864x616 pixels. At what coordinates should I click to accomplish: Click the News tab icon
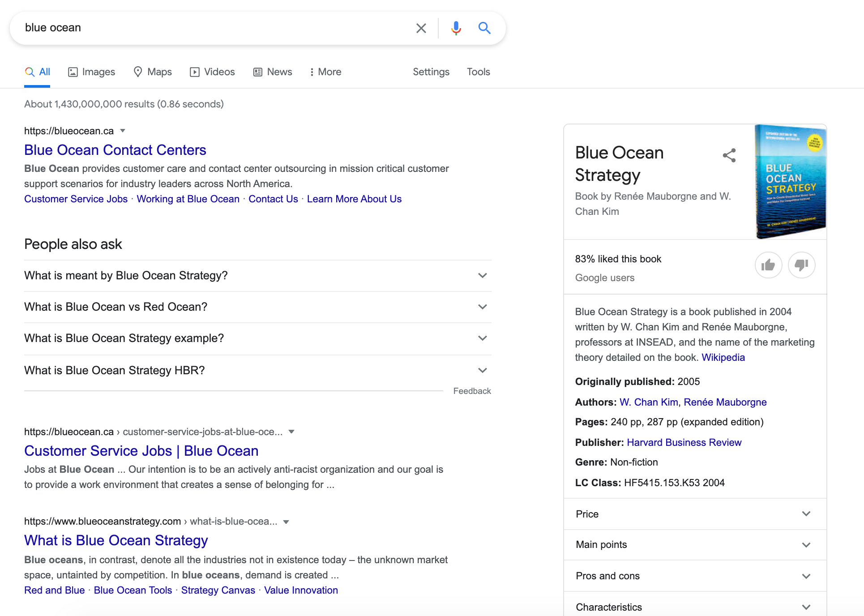(x=257, y=72)
